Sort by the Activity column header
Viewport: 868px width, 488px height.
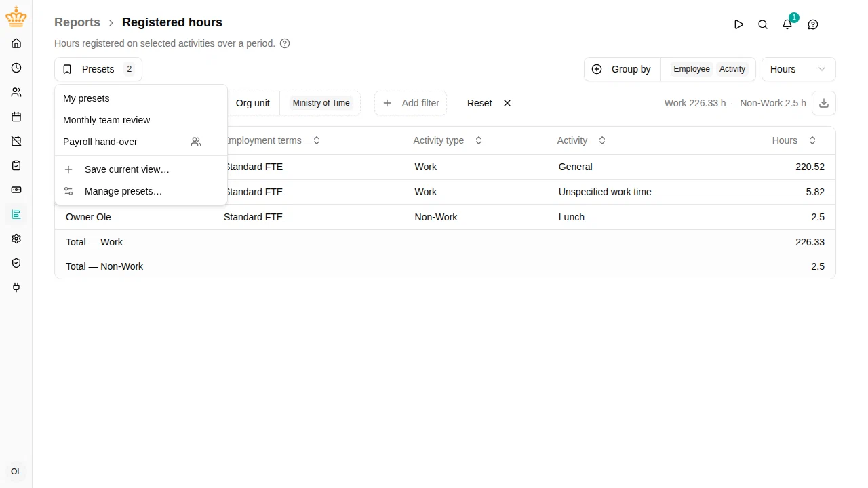click(x=582, y=140)
